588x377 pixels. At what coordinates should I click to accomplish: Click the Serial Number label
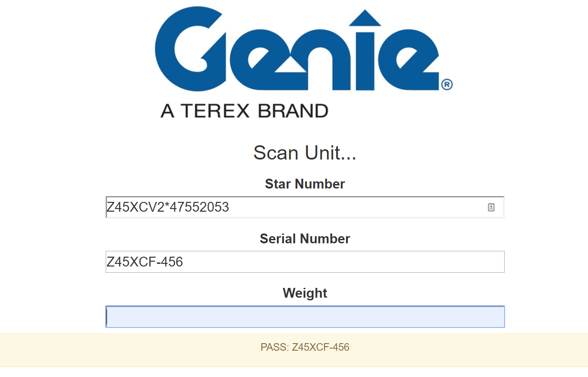305,239
